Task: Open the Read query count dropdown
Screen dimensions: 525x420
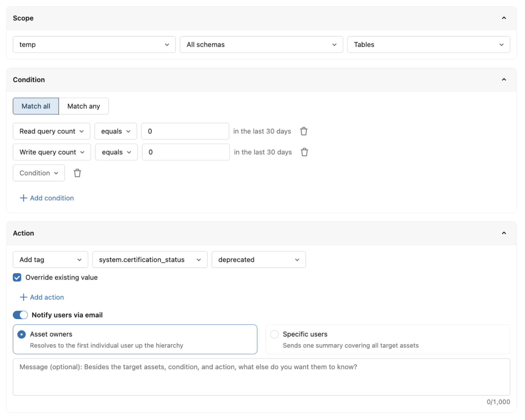Action: coord(51,131)
